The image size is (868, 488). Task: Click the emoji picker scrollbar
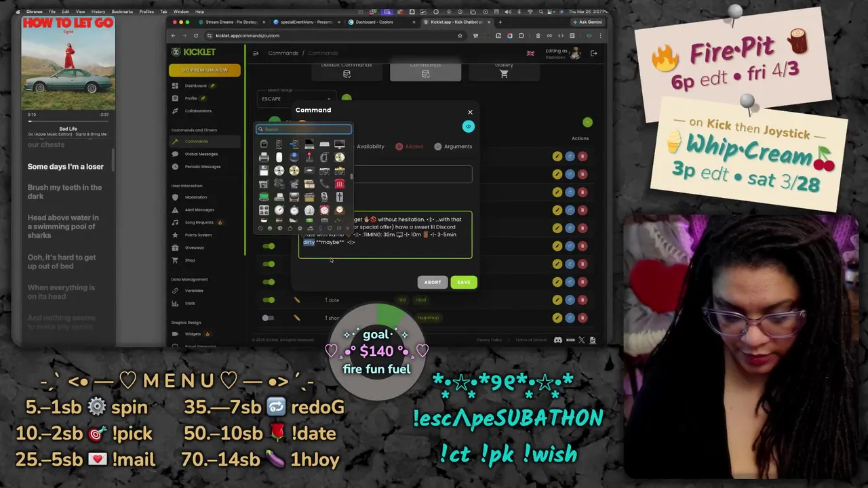pos(351,176)
